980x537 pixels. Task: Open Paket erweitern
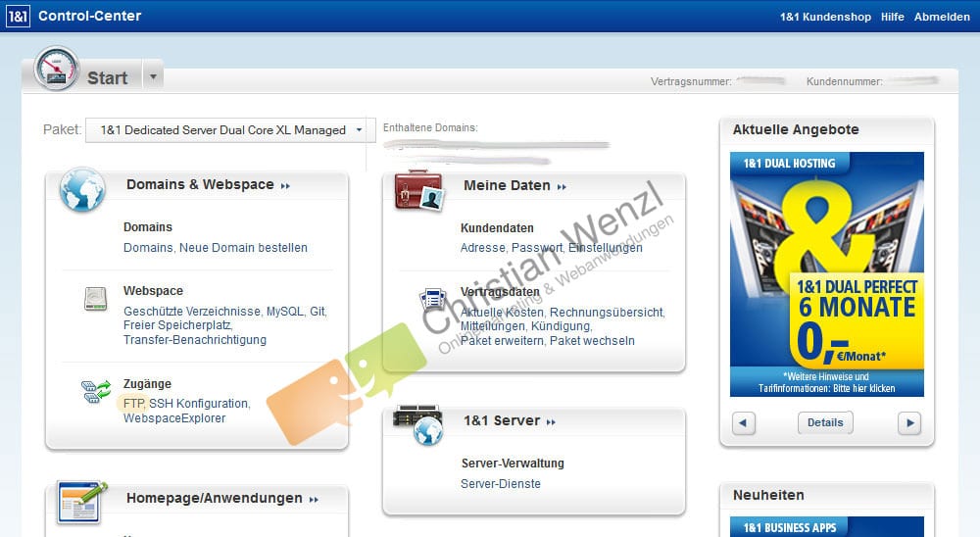[x=502, y=341]
